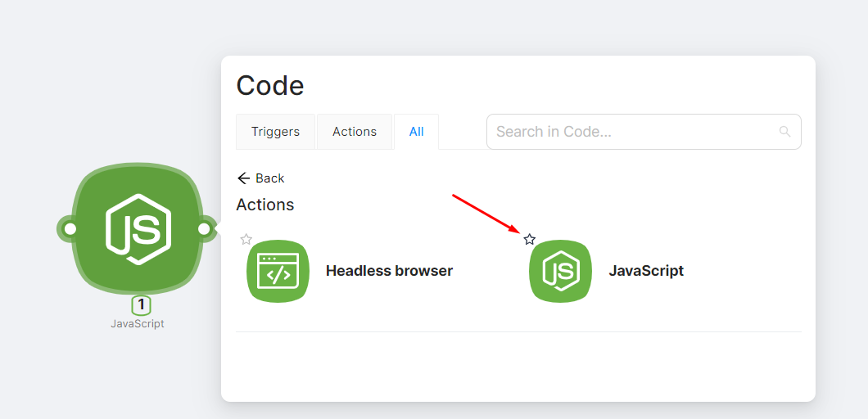Click the JavaScript action label text

646,271
